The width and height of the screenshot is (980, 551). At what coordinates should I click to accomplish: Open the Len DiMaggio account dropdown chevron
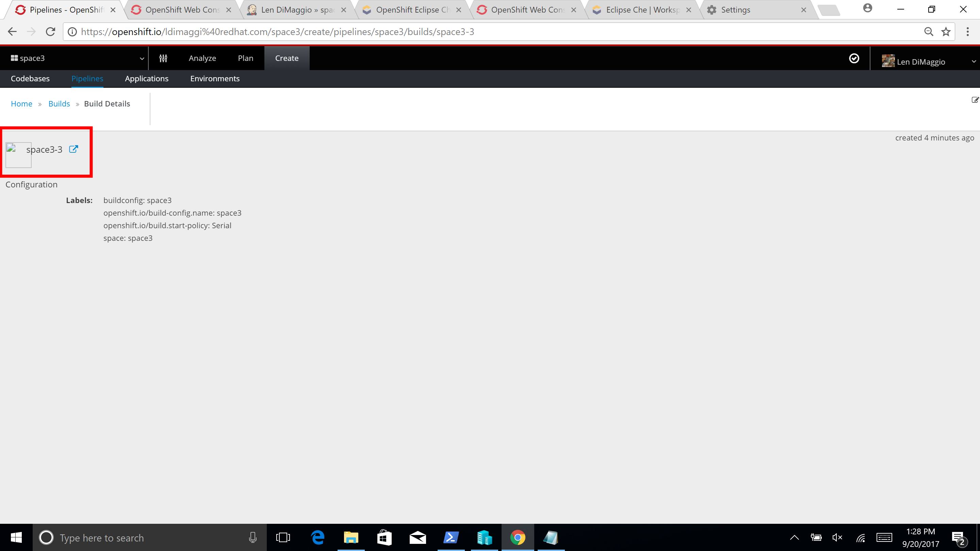(973, 61)
